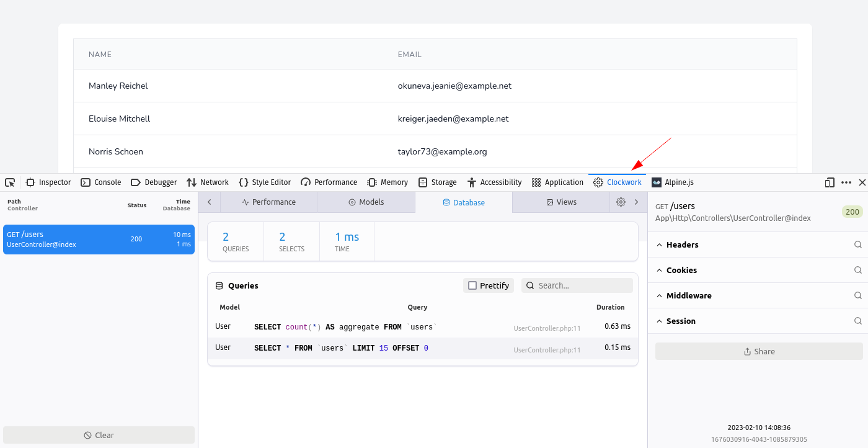The height and width of the screenshot is (448, 868).
Task: Open the Console devtools tab
Action: pos(101,182)
